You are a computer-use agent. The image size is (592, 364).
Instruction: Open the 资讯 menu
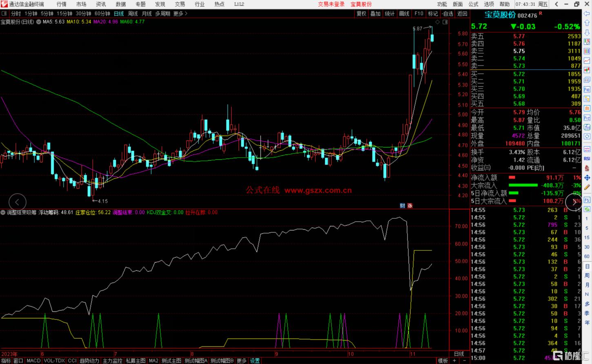(101, 4)
